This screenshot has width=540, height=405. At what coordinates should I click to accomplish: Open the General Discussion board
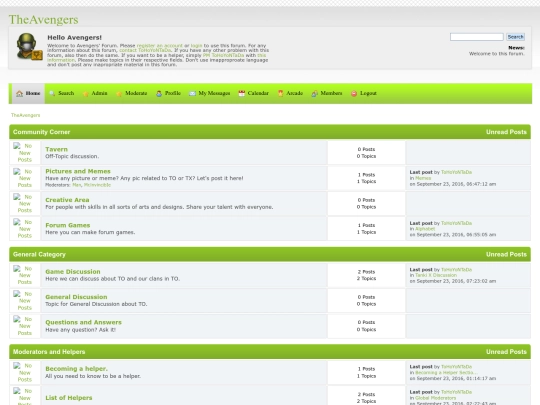click(x=76, y=297)
